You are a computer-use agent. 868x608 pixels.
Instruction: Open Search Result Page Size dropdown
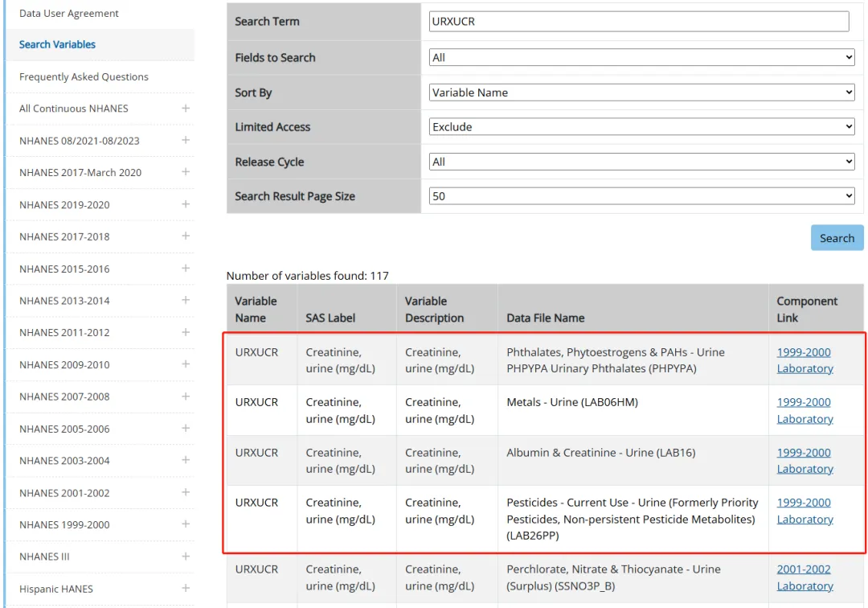[x=641, y=196]
